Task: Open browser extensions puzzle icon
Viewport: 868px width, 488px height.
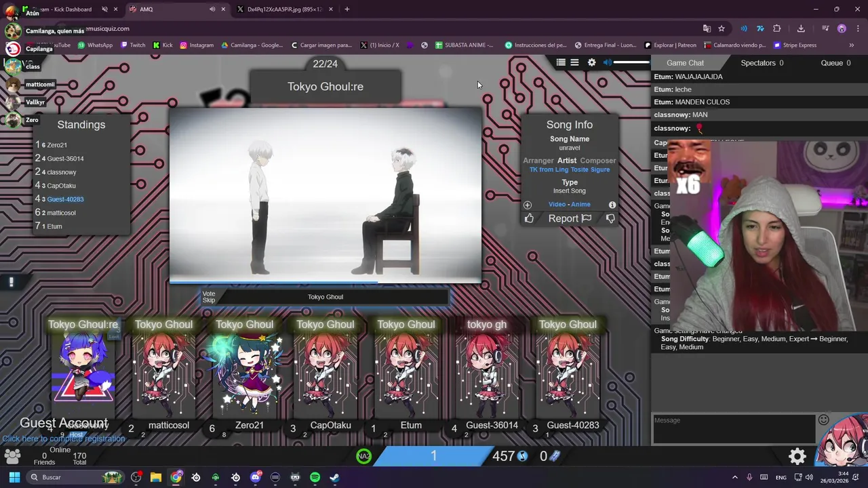Action: tap(777, 28)
